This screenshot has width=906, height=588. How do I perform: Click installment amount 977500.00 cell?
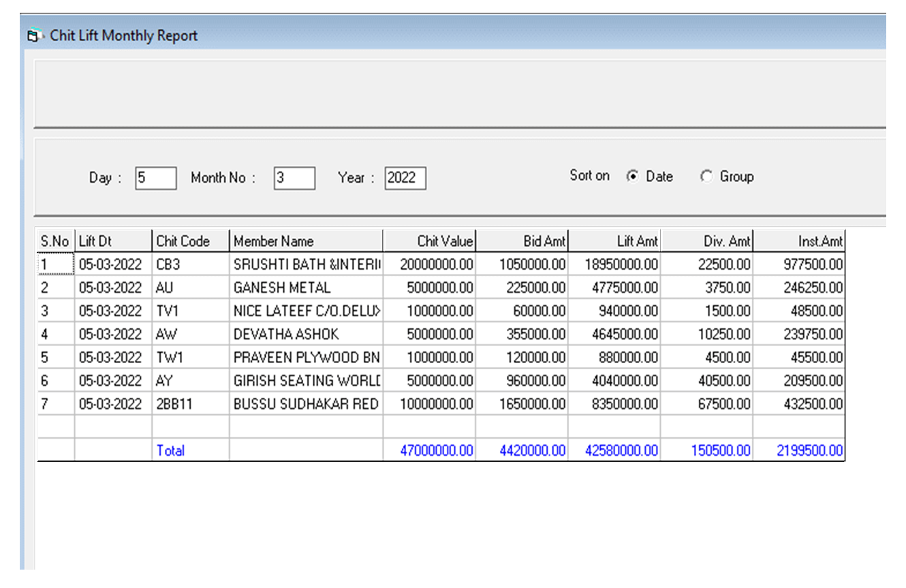pyautogui.click(x=800, y=264)
